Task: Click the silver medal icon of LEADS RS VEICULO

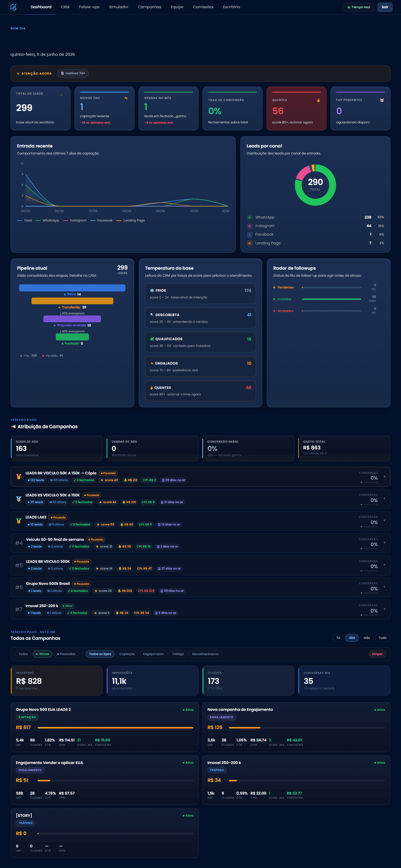Action: pyautogui.click(x=19, y=499)
